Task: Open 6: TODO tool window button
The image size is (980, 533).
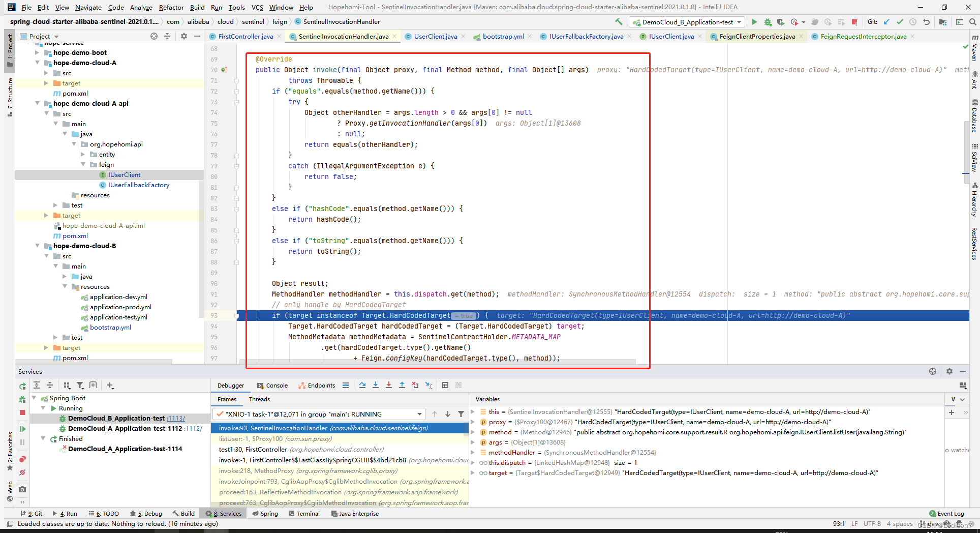Action: point(104,514)
